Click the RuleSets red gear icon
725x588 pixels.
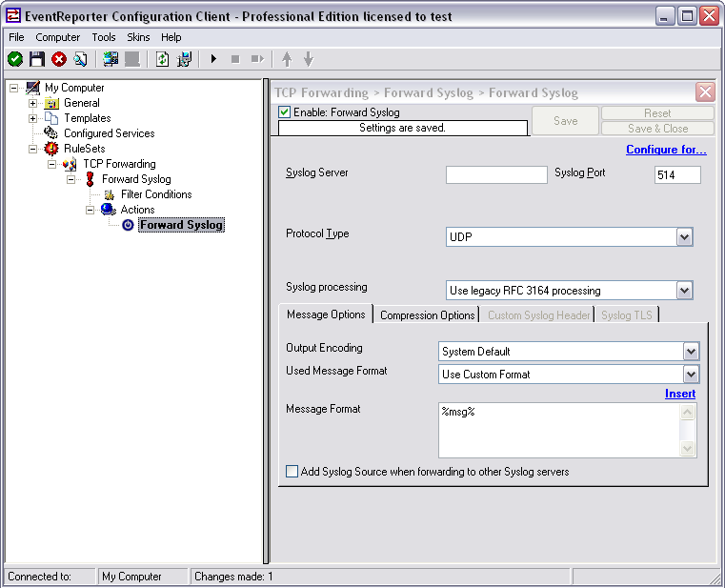[x=51, y=149]
